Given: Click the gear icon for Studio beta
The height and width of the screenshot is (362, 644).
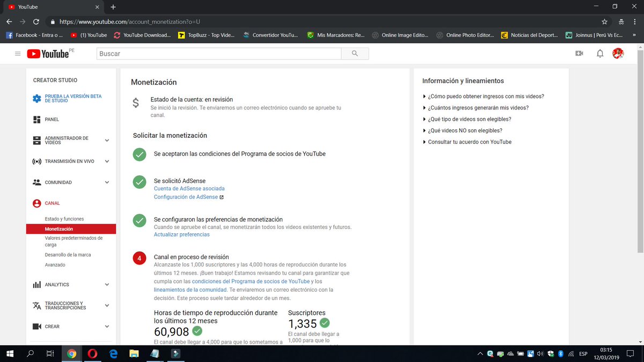Looking at the screenshot, I should [36, 99].
